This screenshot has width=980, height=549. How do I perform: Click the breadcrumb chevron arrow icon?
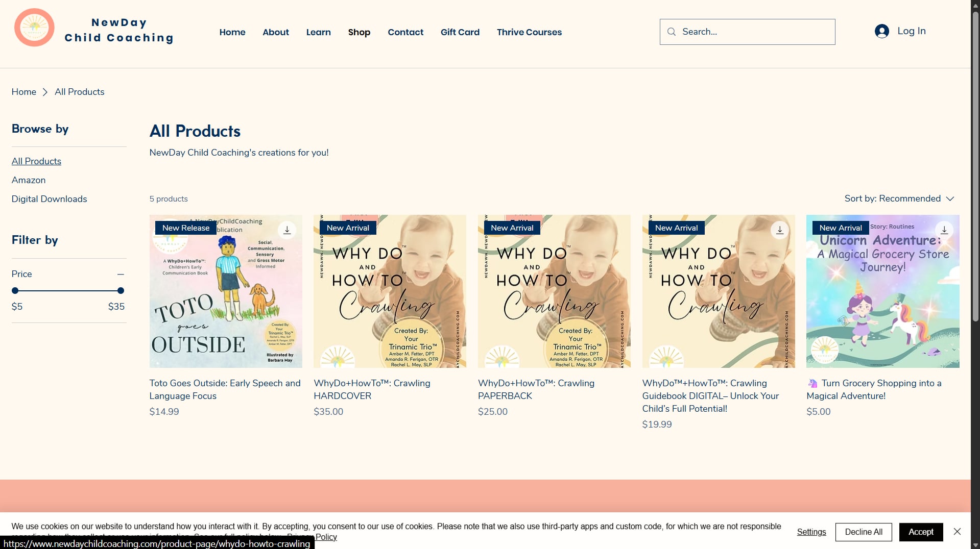tap(45, 92)
